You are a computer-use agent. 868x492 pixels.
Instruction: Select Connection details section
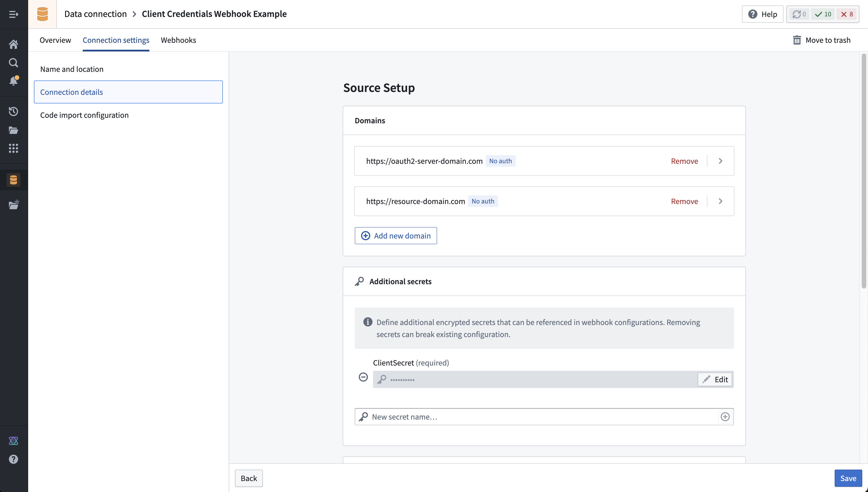128,92
